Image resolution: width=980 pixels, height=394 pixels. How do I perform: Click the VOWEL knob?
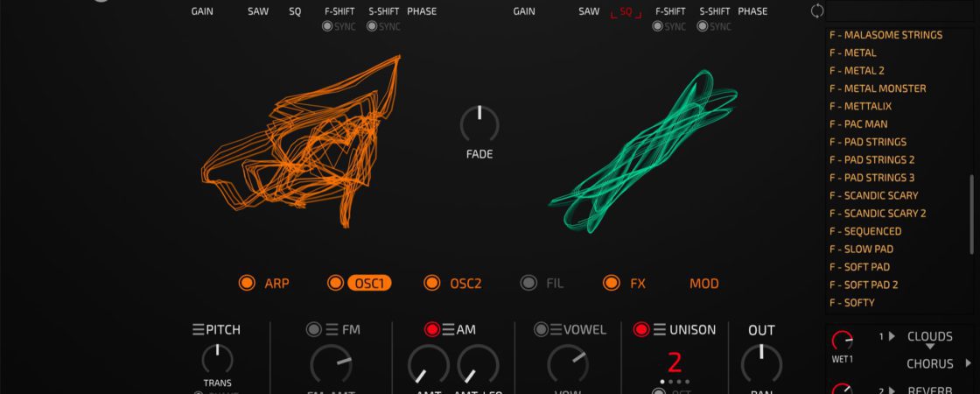[568, 364]
